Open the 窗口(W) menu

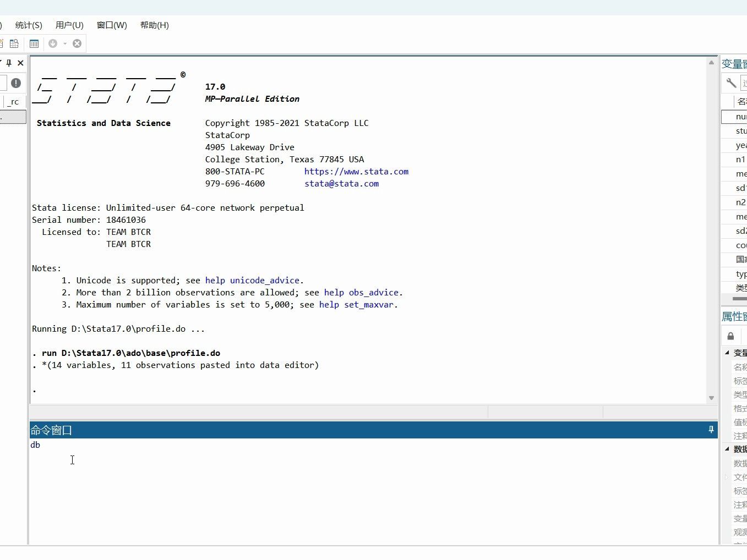[x=112, y=25]
